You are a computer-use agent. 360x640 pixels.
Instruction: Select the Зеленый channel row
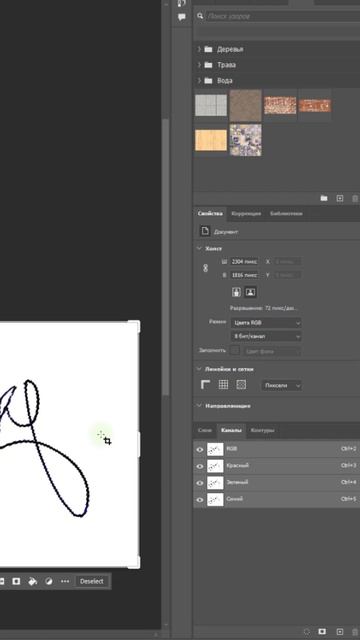[x=276, y=483]
